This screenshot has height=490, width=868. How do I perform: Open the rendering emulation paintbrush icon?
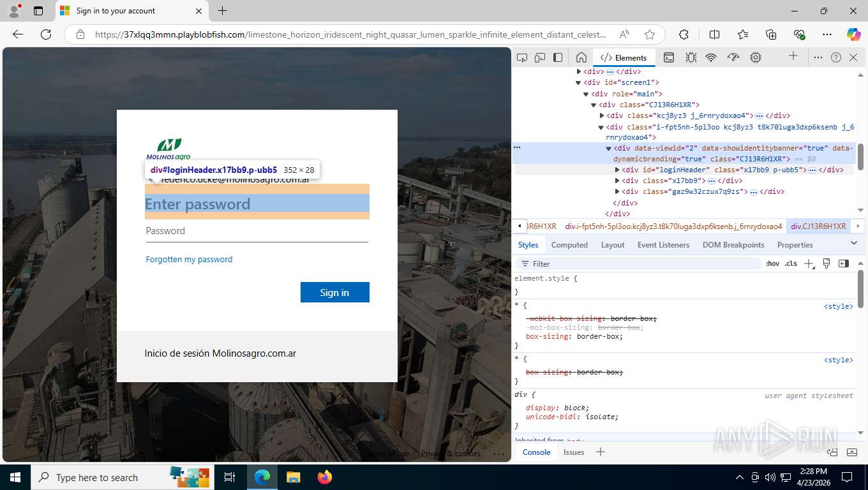pos(827,264)
